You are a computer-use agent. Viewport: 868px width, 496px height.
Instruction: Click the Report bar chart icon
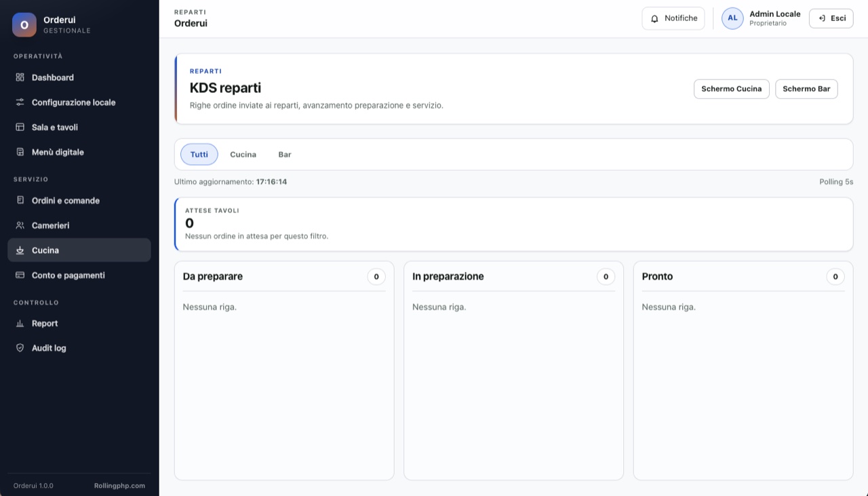tap(20, 324)
